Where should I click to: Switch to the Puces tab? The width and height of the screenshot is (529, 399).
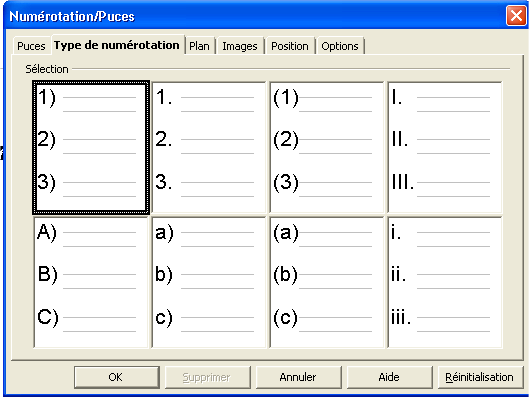tap(31, 46)
